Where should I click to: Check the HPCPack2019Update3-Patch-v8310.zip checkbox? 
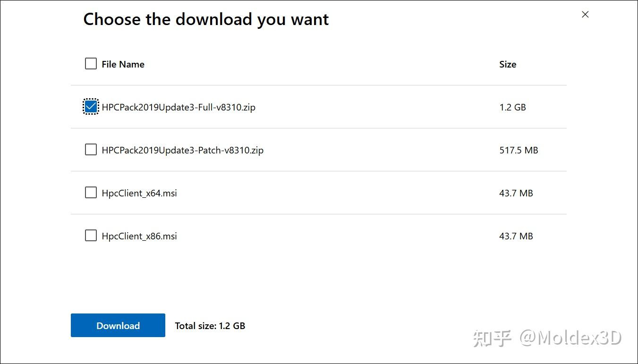91,150
